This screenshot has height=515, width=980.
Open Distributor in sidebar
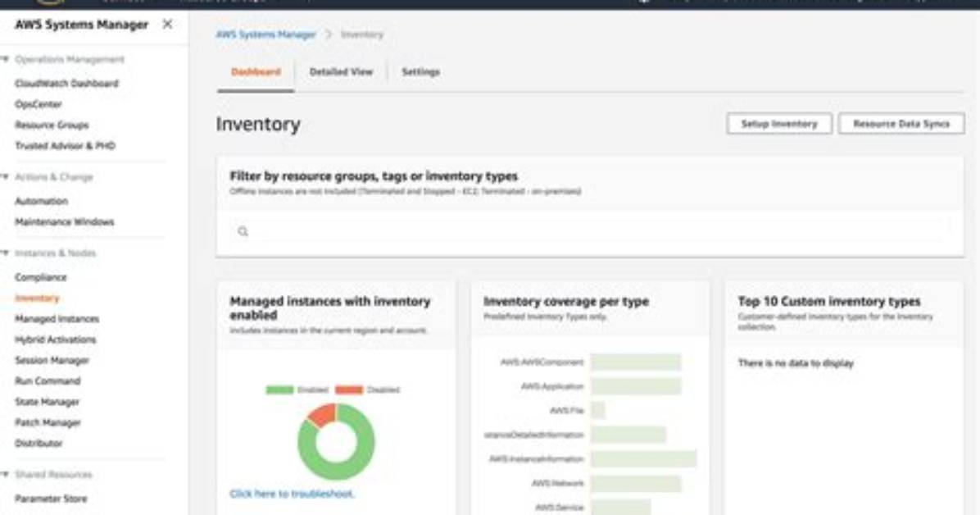[x=39, y=443]
